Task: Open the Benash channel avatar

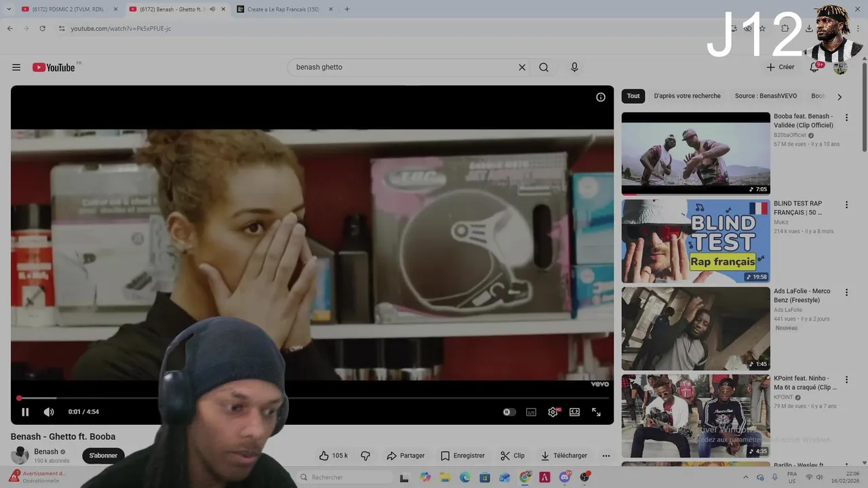Action: click(20, 455)
